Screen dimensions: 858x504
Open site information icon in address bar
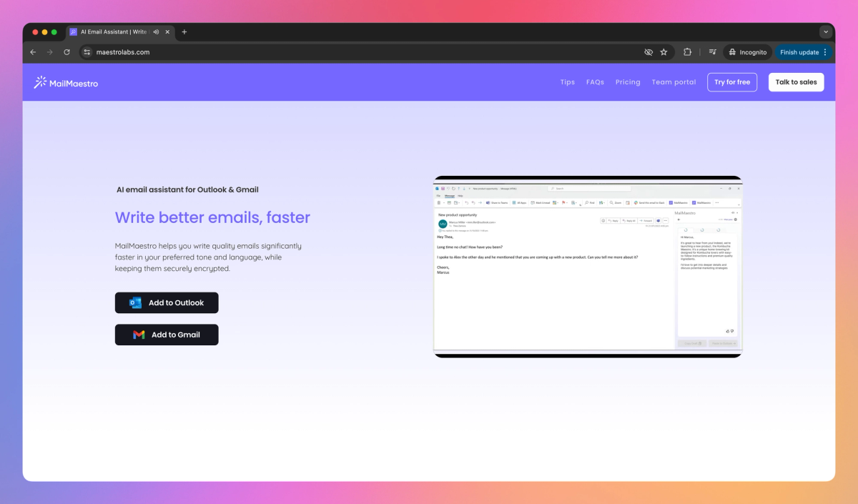coord(87,52)
